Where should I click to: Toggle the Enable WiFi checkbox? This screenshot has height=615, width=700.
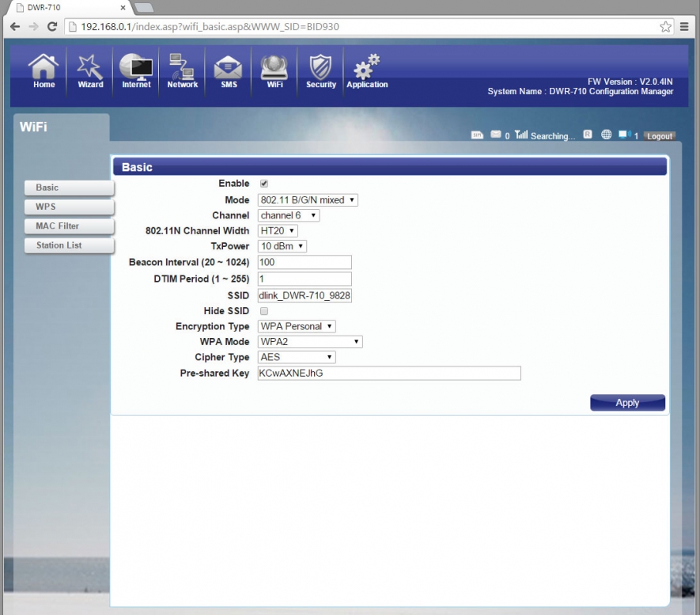point(264,184)
